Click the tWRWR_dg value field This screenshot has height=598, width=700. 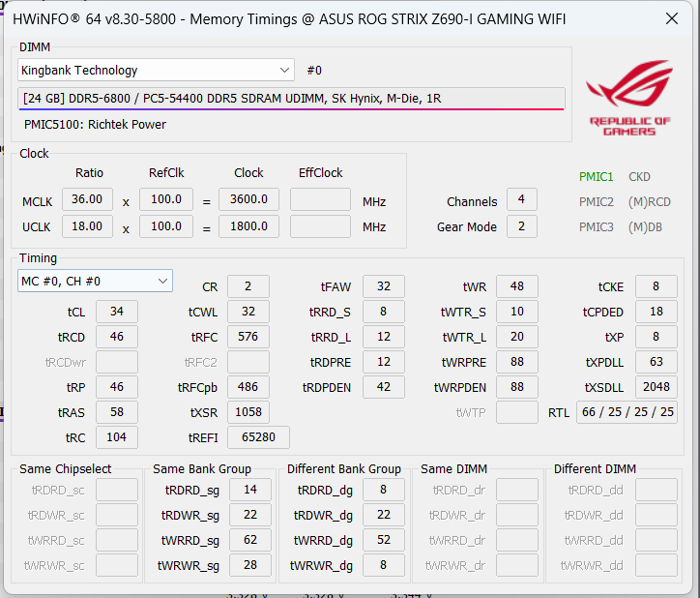click(x=384, y=565)
